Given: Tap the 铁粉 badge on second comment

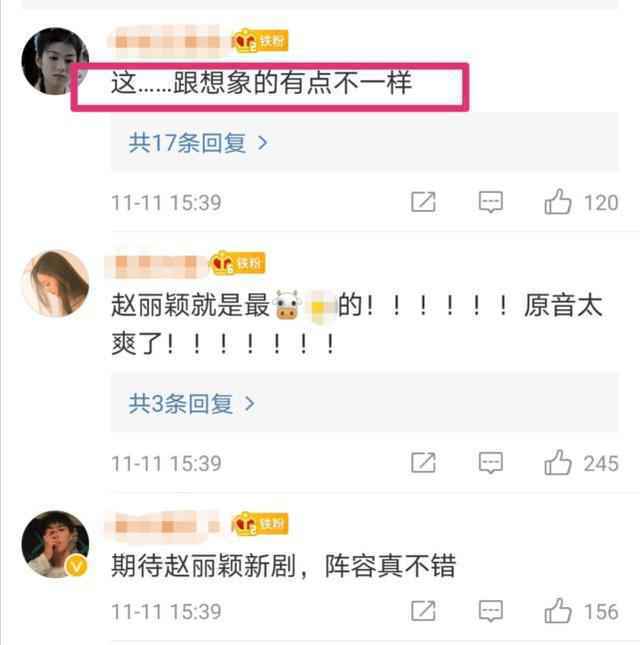Looking at the screenshot, I should (x=238, y=262).
